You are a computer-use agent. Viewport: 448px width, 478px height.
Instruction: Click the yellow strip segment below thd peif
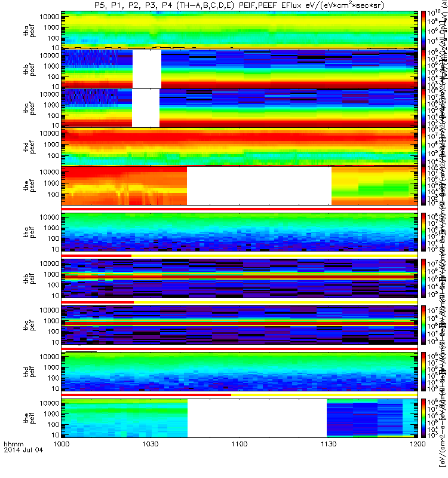324,395
